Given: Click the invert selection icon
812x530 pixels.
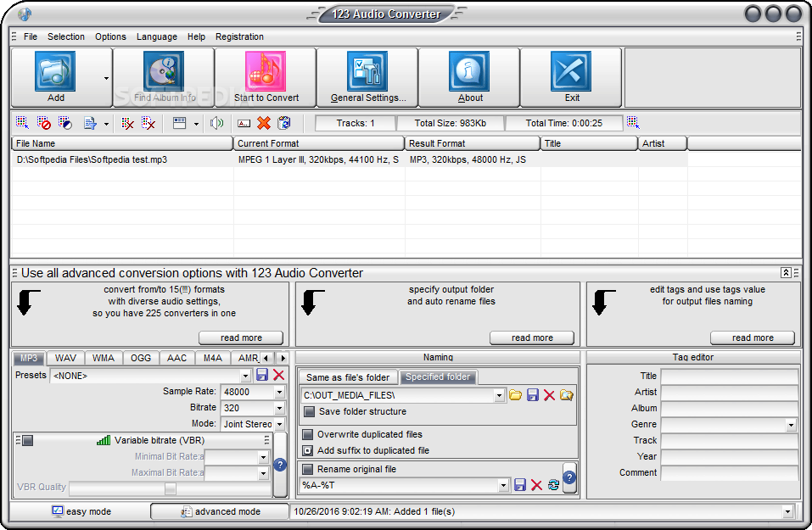Looking at the screenshot, I should (x=64, y=123).
